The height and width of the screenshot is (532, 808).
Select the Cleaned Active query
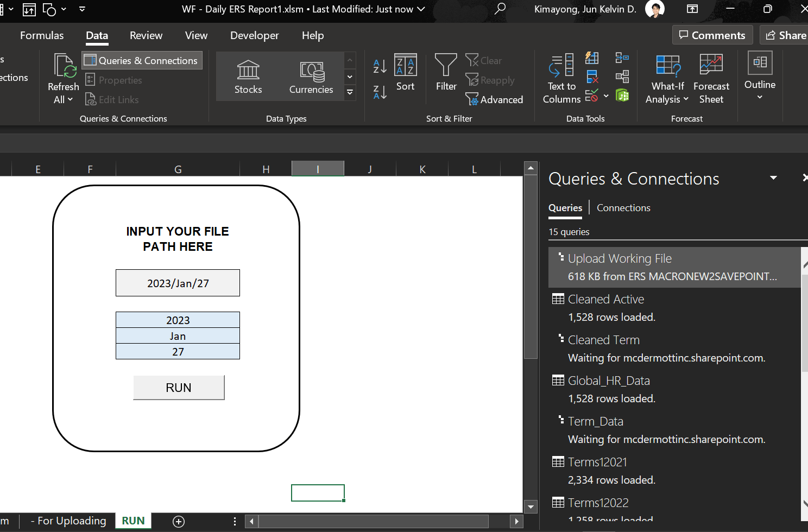674,308
